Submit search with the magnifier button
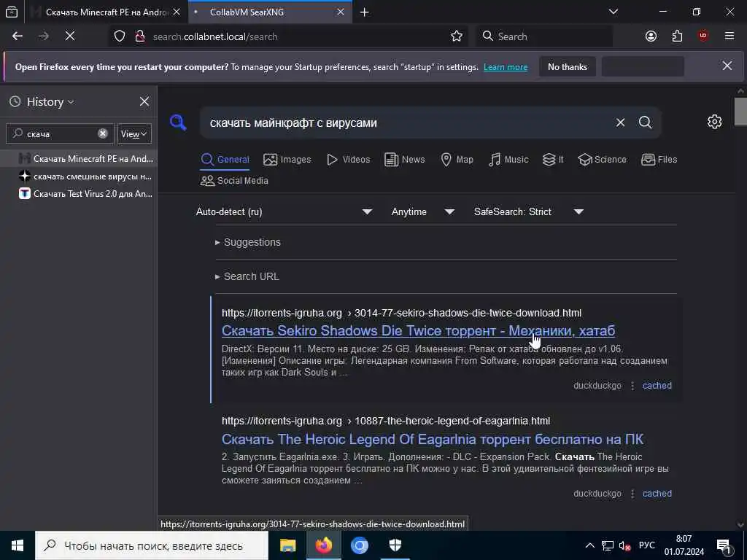 click(645, 122)
